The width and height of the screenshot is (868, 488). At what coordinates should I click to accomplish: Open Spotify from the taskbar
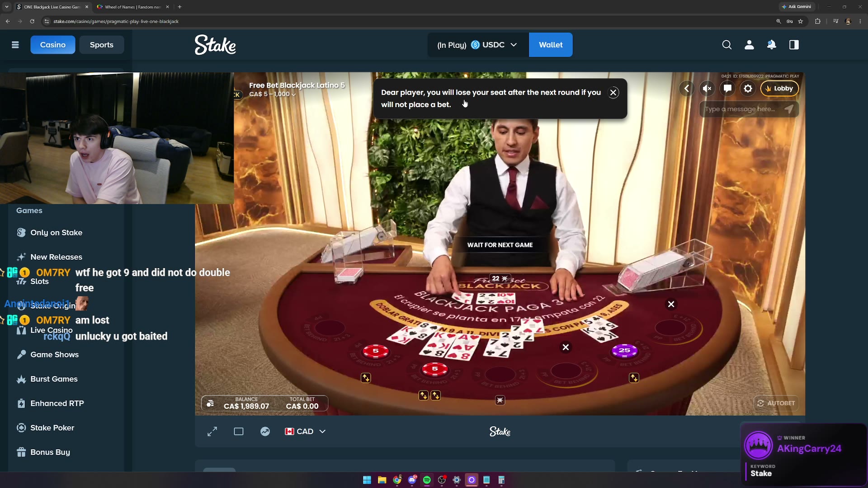click(427, 480)
